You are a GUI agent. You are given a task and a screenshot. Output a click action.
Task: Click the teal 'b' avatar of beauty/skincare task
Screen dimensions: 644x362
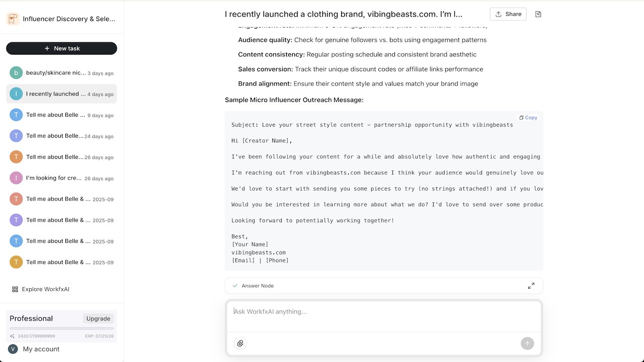click(x=16, y=73)
